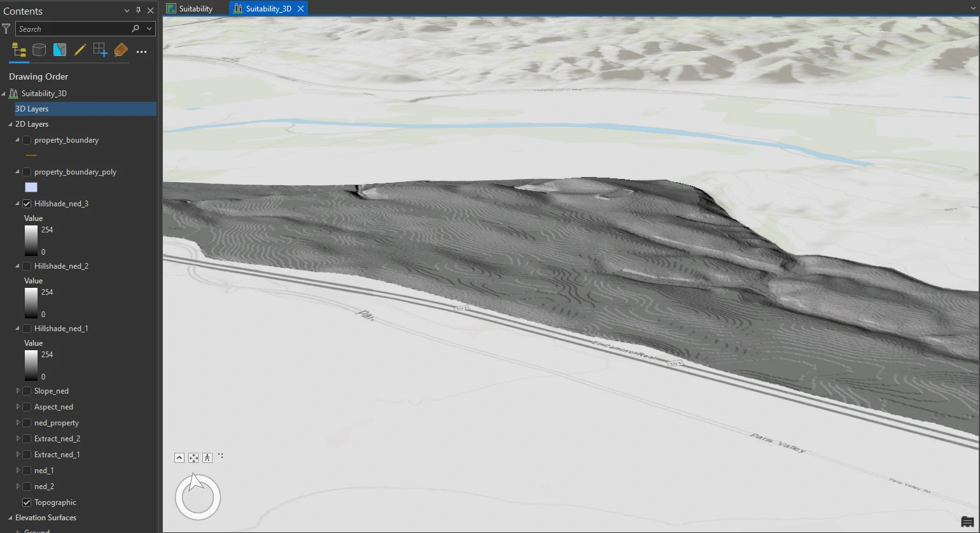Select List By Snapping icon
This screenshot has width=980, height=533.
[100, 50]
